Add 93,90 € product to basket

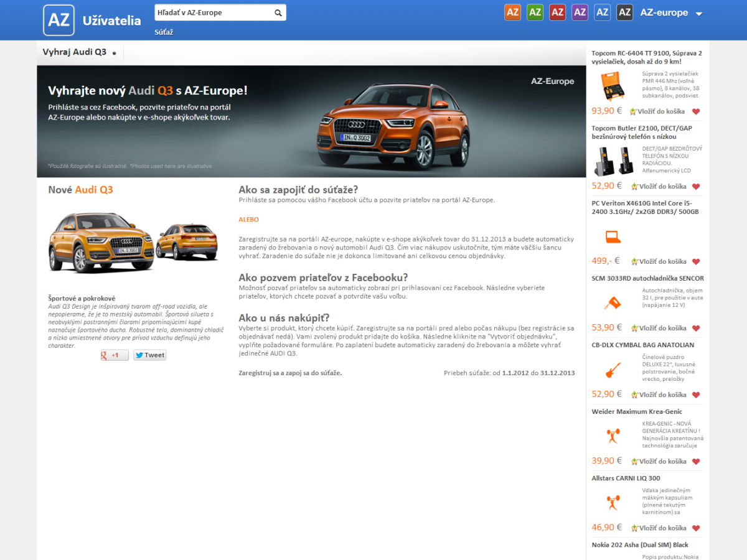pos(657,111)
